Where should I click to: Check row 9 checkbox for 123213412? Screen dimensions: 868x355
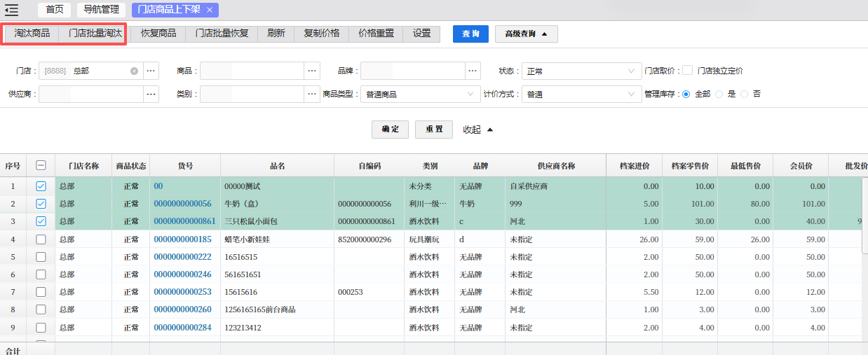point(41,328)
